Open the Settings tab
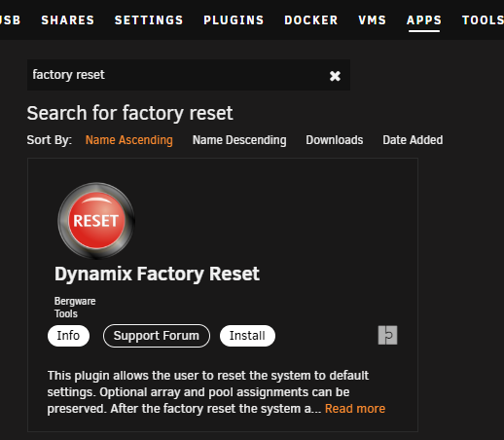The height and width of the screenshot is (440, 504). [x=149, y=20]
